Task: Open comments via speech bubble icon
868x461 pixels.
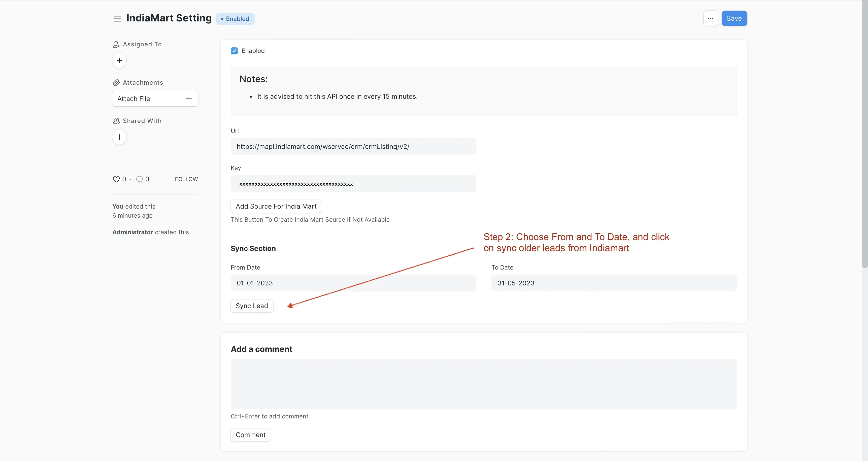Action: (x=140, y=179)
